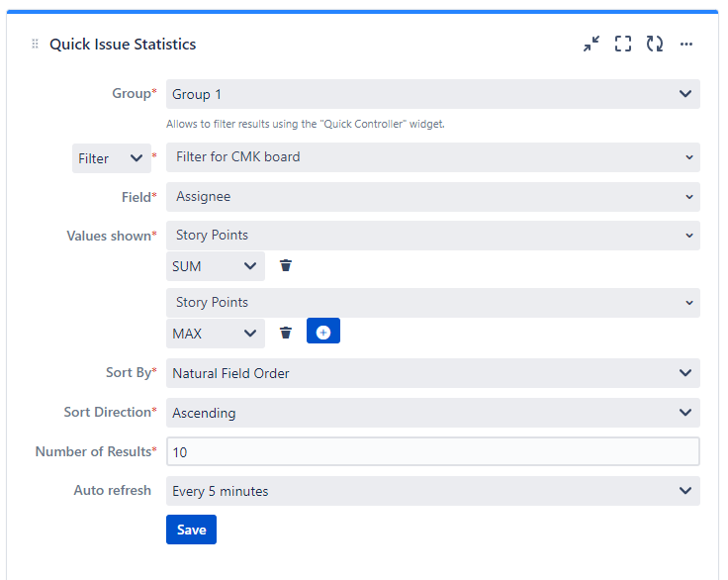Image resolution: width=728 pixels, height=580 pixels.
Task: Open the second Story Points dropdown above MAX
Action: point(432,303)
